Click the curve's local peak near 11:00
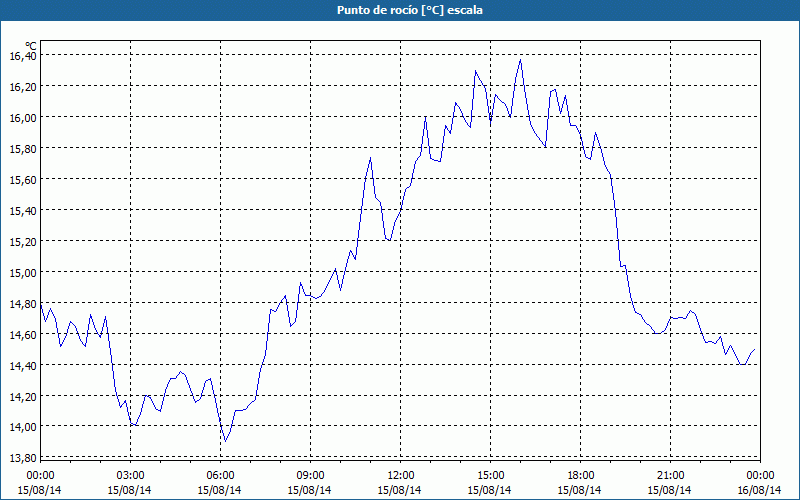This screenshot has width=800, height=500. [x=370, y=158]
